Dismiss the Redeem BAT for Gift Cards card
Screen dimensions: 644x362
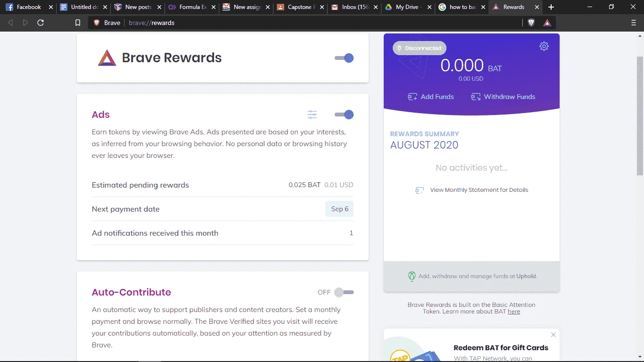tap(553, 335)
